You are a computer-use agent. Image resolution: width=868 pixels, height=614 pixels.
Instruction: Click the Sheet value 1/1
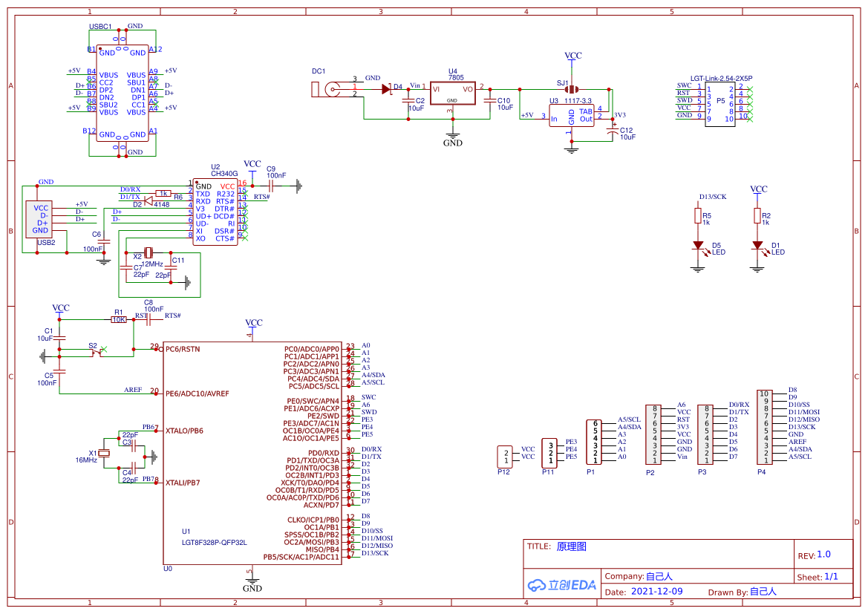832,577
